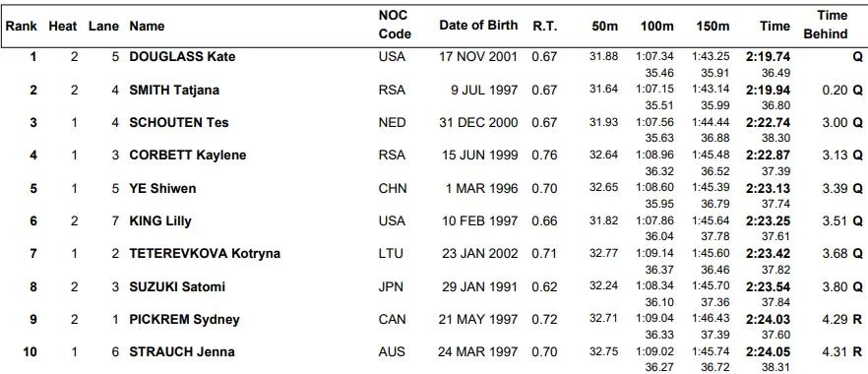The image size is (868, 374).
Task: Click the NOC Code column header
Action: (x=396, y=25)
